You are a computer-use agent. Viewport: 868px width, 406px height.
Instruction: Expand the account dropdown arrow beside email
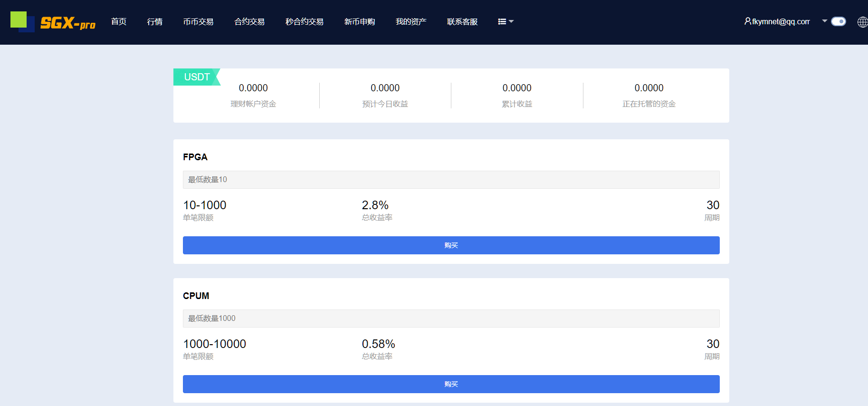825,21
